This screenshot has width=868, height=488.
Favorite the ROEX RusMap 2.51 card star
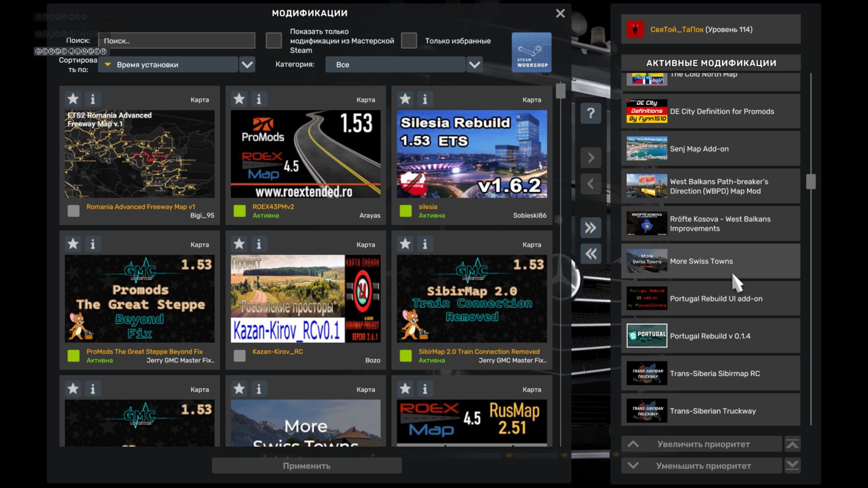pos(405,389)
